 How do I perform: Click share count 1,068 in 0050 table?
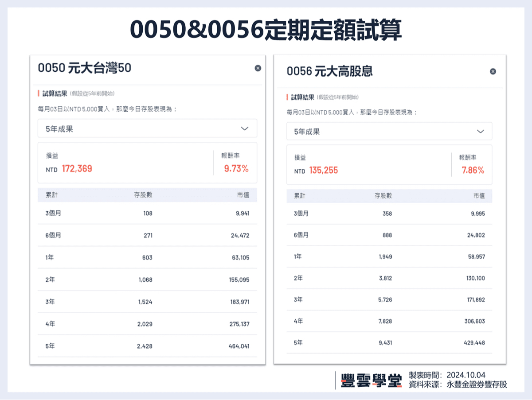coord(145,280)
